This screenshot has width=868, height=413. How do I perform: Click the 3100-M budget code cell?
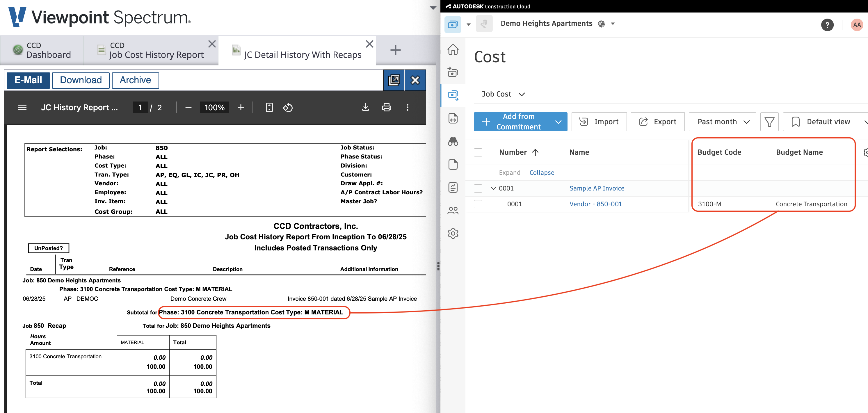709,204
